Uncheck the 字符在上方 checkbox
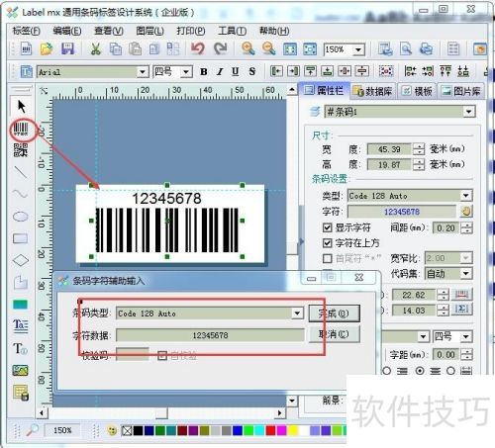The height and width of the screenshot is (448, 495). pos(327,243)
